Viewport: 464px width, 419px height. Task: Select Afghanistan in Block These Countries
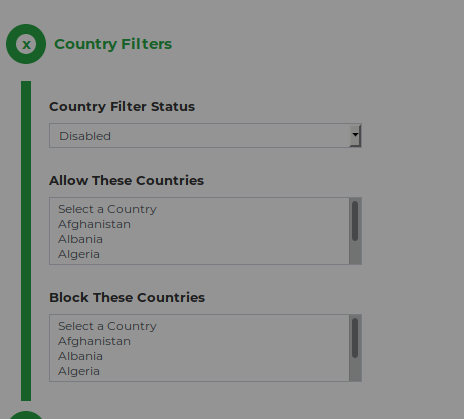[x=199, y=341]
